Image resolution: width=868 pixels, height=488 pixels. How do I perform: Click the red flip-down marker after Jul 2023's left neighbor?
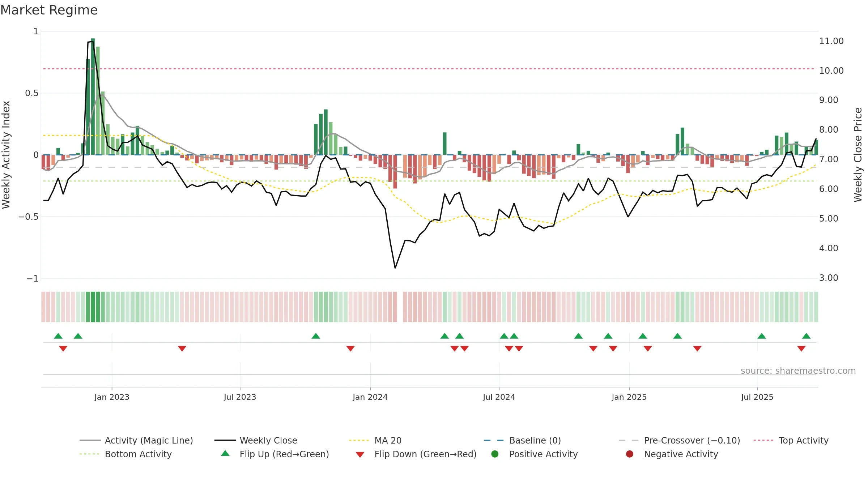click(182, 348)
